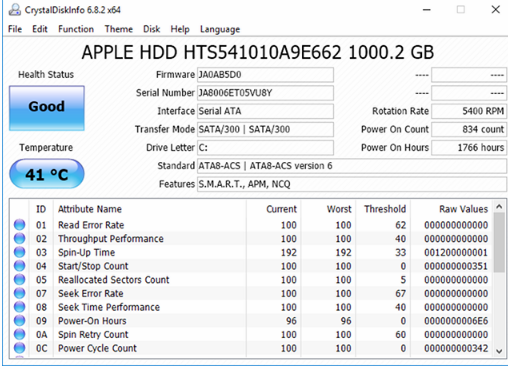Click the status orb for Spin-Up Time

19,252
